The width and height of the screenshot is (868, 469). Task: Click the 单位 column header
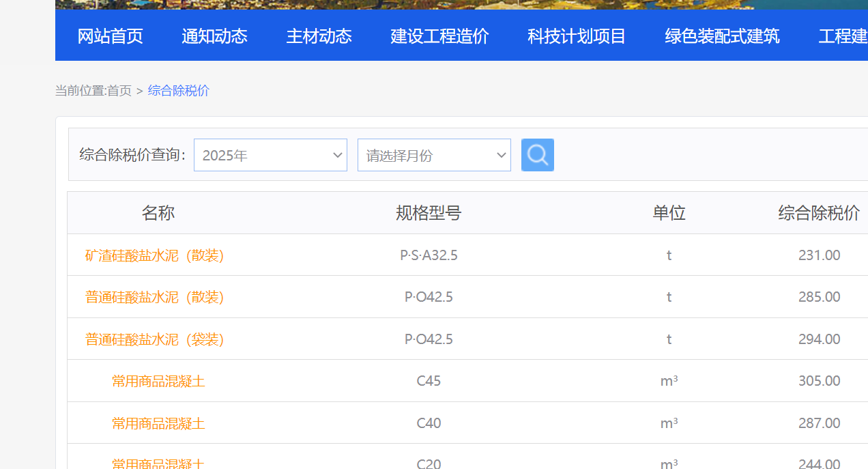(x=669, y=213)
